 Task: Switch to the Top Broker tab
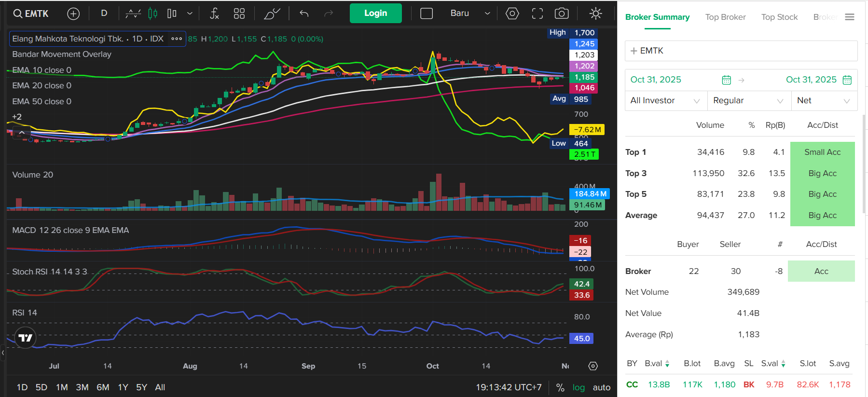725,17
